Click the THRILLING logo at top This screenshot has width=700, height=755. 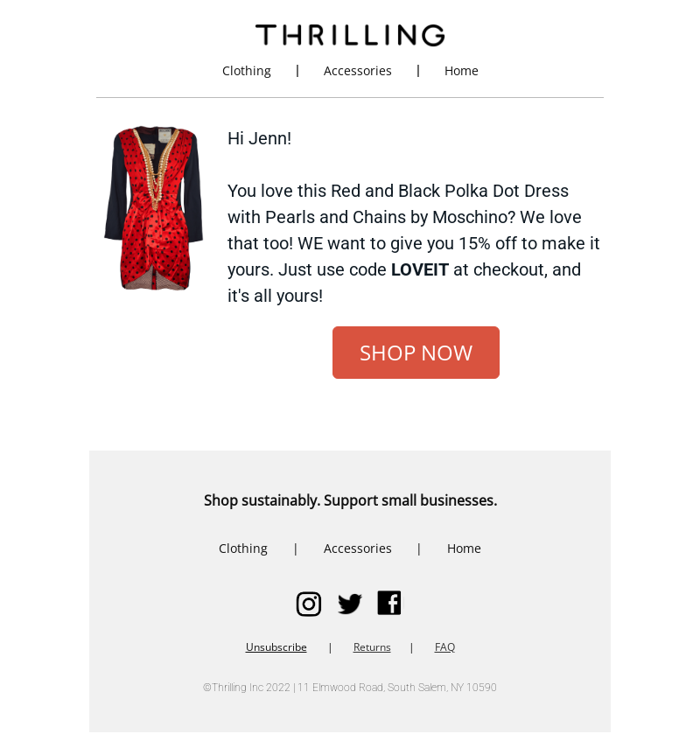[x=350, y=35]
